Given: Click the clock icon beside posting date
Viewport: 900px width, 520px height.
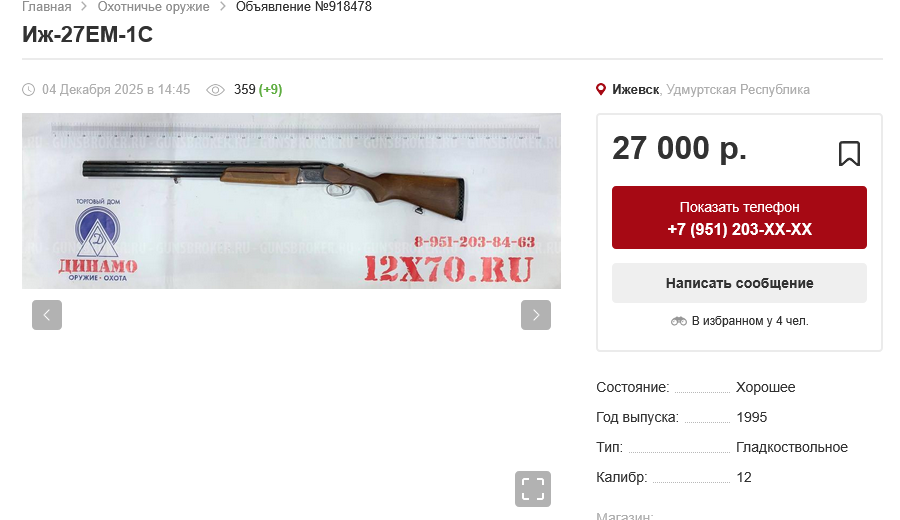Looking at the screenshot, I should coord(29,90).
